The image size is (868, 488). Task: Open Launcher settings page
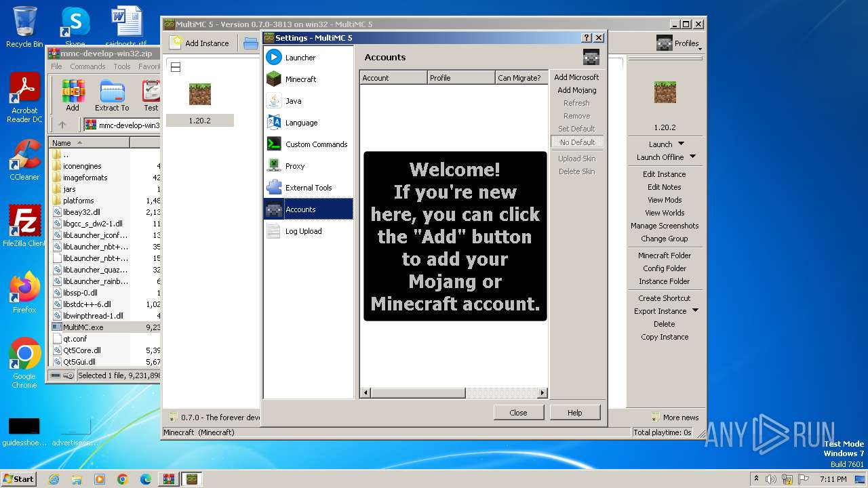click(x=309, y=58)
